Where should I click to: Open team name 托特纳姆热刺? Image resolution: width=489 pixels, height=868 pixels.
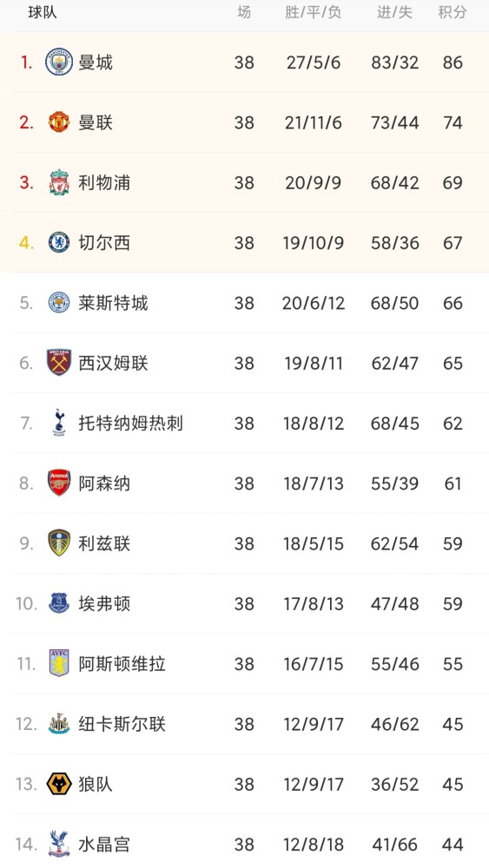pos(130,424)
